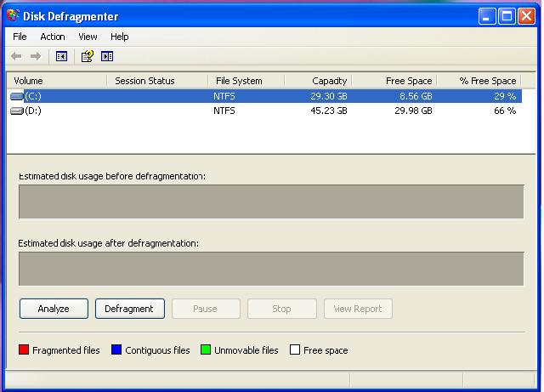The width and height of the screenshot is (544, 392).
Task: Click the disabled Stop button
Action: point(281,309)
